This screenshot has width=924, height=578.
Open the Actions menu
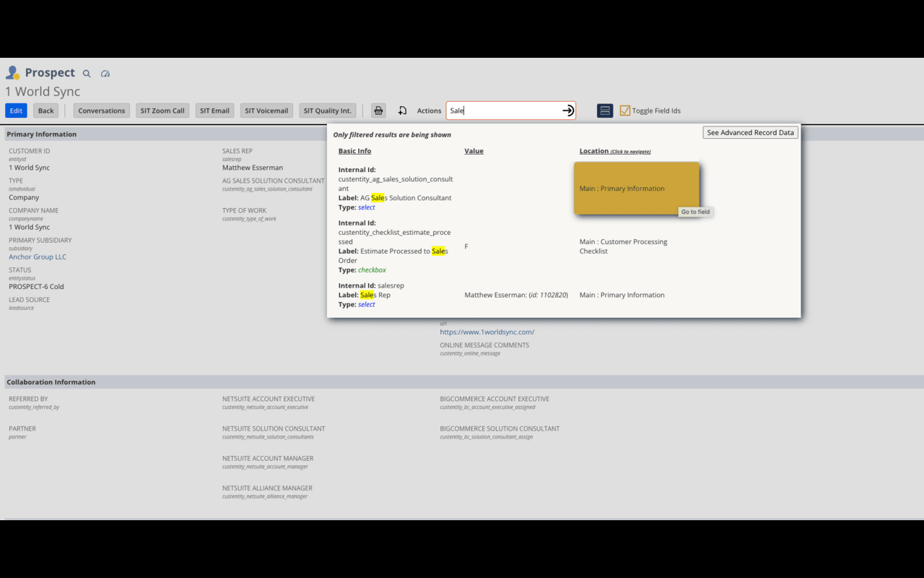[x=429, y=111]
